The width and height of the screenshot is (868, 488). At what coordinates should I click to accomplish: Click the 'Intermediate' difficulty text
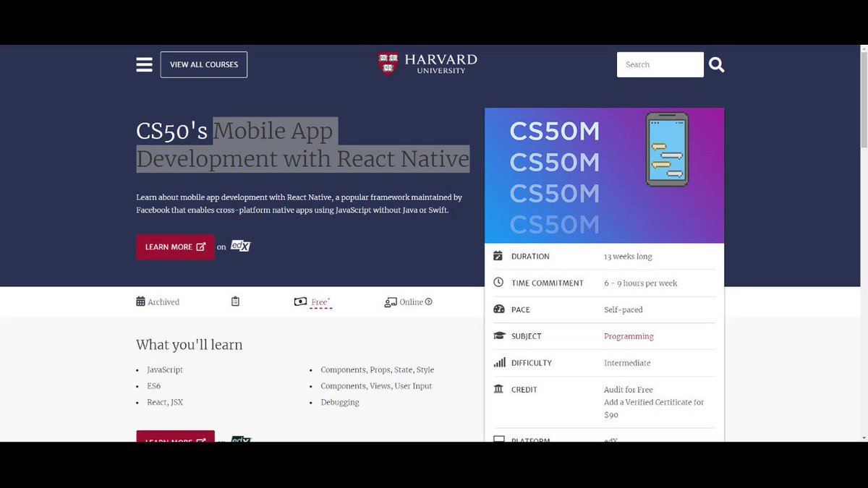(x=627, y=363)
